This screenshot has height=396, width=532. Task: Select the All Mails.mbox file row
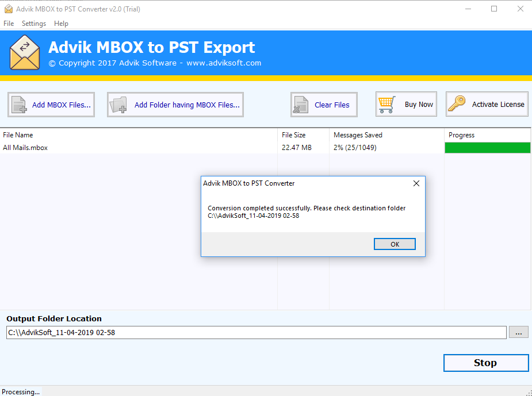(265, 148)
